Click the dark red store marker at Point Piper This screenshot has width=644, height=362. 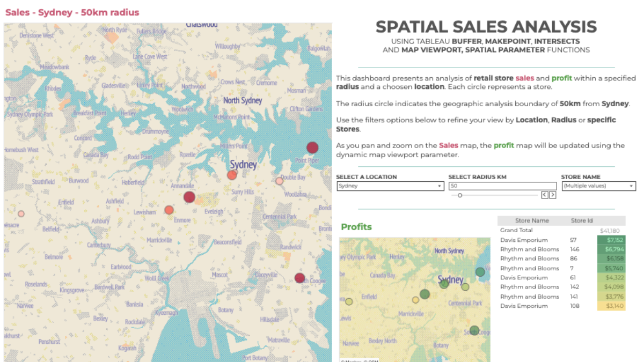point(312,147)
